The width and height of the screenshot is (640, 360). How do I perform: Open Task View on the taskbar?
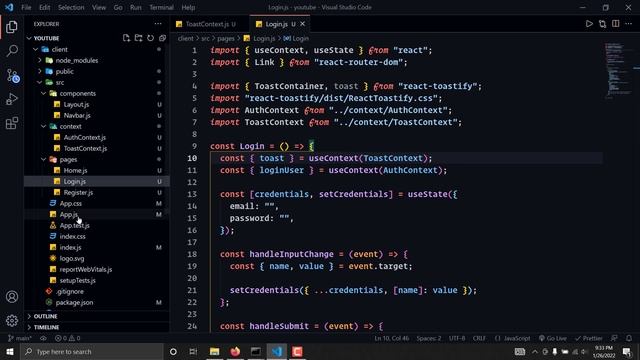(x=193, y=351)
